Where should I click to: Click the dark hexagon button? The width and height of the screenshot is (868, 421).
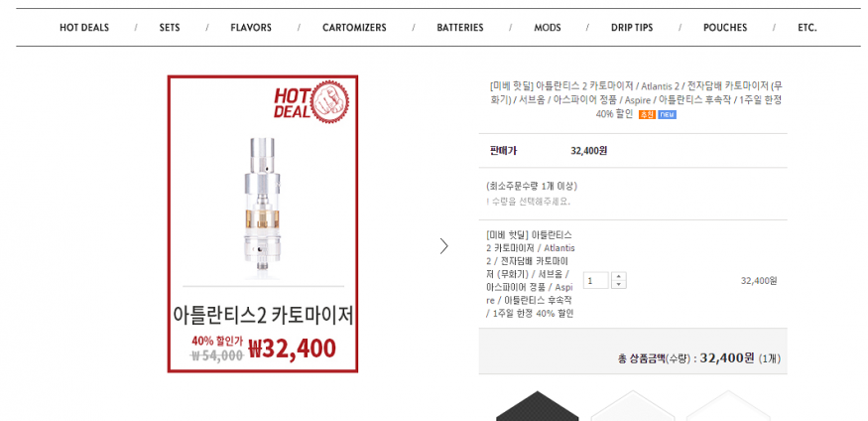click(537, 406)
